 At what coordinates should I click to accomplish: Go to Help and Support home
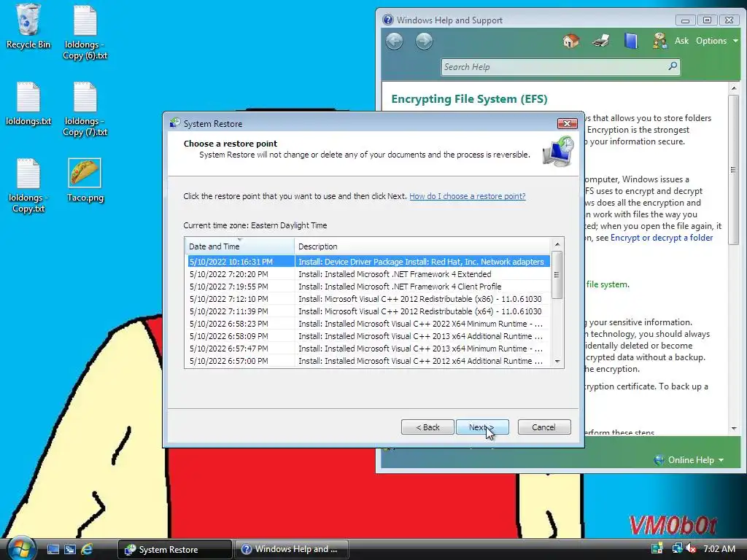[x=570, y=41]
